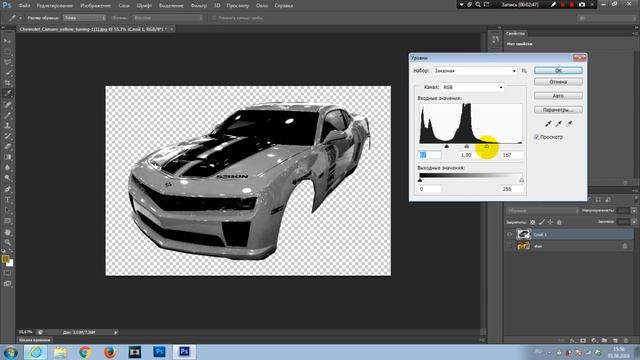Open the layer fill dropdown arrow
This screenshot has height=360, width=640.
pos(634,222)
